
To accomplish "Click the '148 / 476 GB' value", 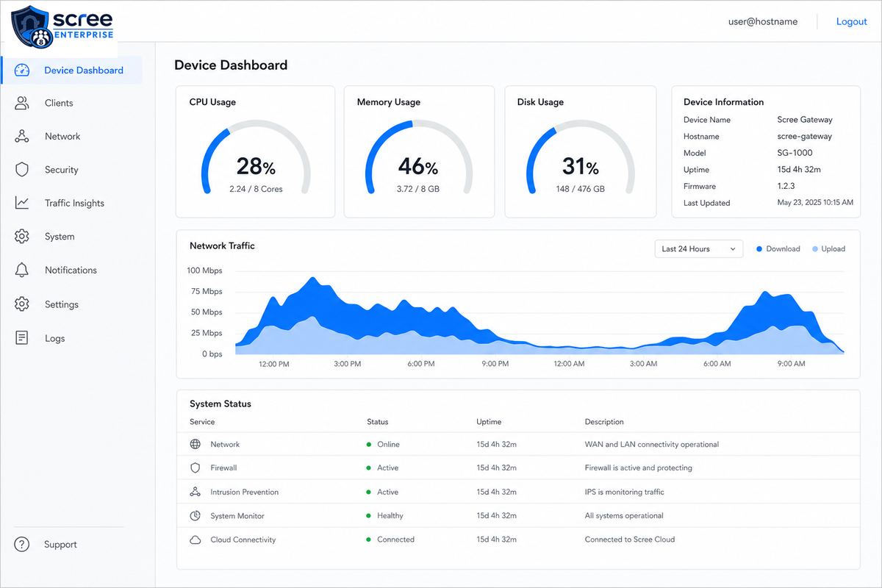I will pyautogui.click(x=580, y=189).
